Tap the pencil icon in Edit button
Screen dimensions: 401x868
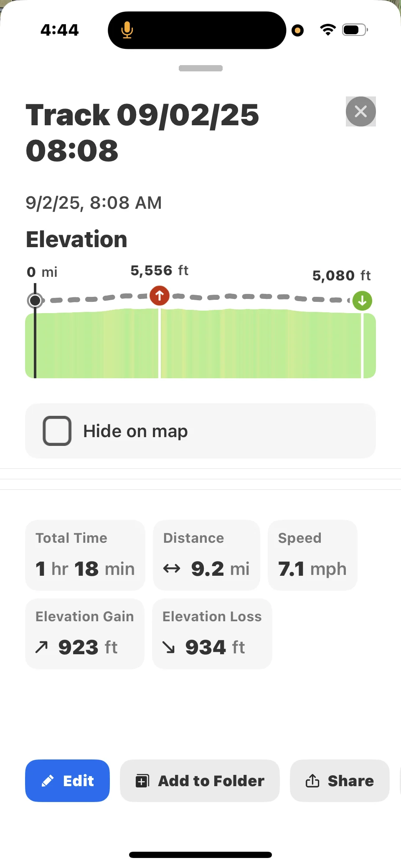click(x=48, y=781)
